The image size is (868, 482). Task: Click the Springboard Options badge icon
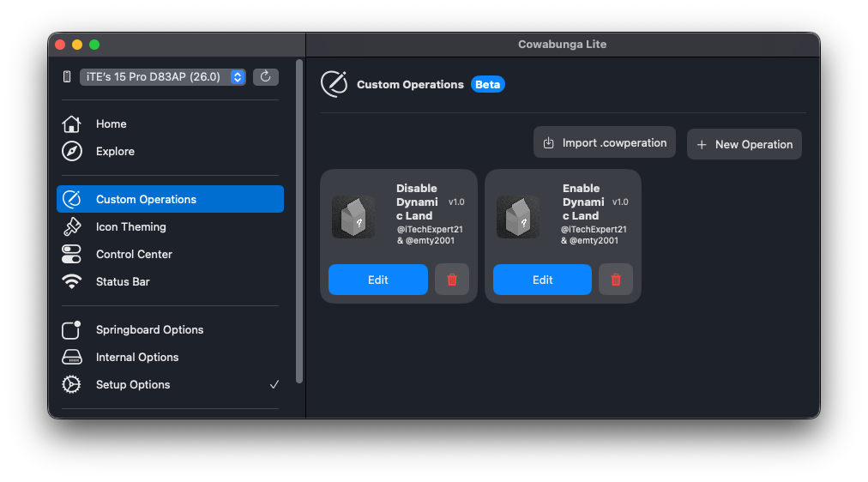(71, 330)
